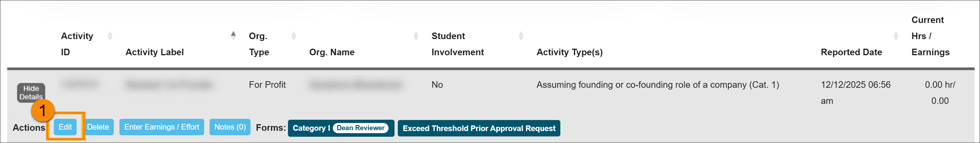980x143 pixels.
Task: Click sort arrows beside Org. Type header
Action: click(x=293, y=36)
